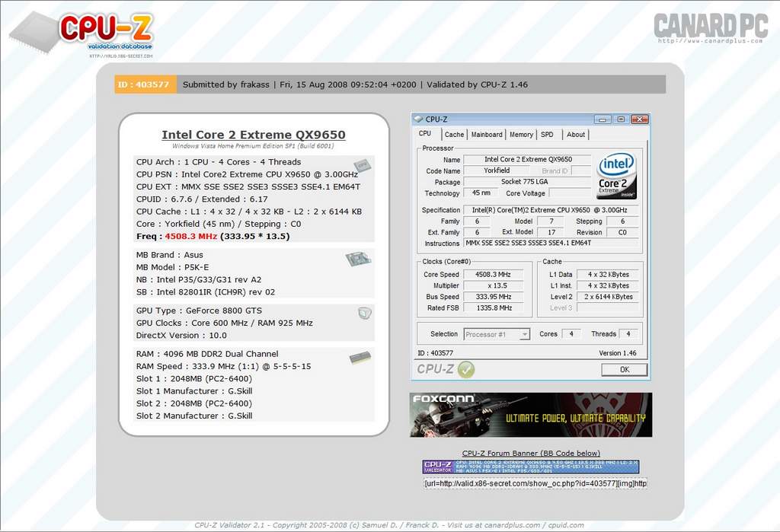
Task: Minimize the CPU-Z window
Action: 603,119
